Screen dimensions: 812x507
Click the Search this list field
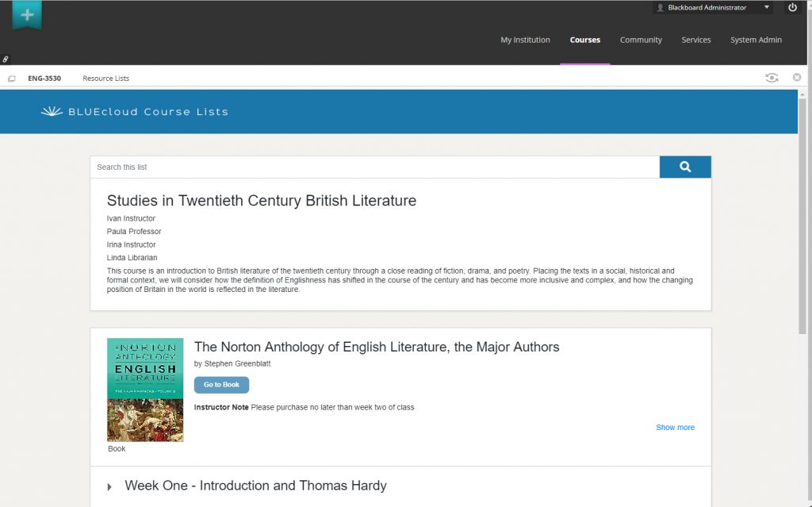pyautogui.click(x=374, y=167)
